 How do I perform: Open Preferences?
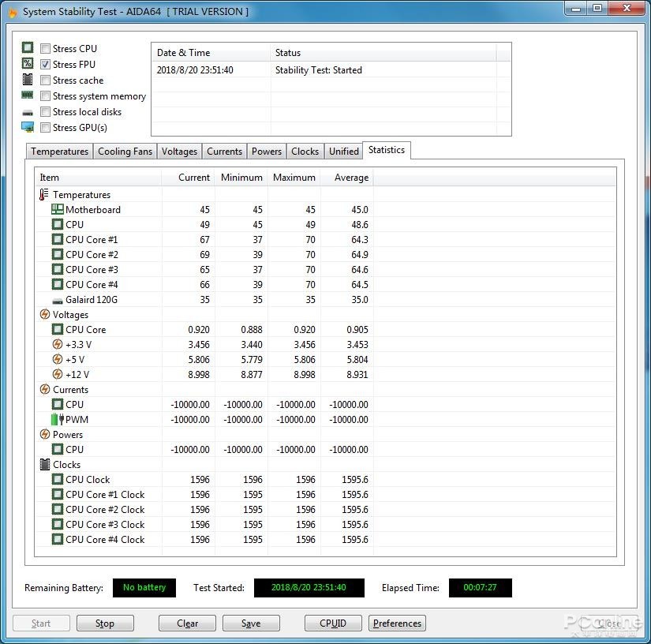(397, 623)
